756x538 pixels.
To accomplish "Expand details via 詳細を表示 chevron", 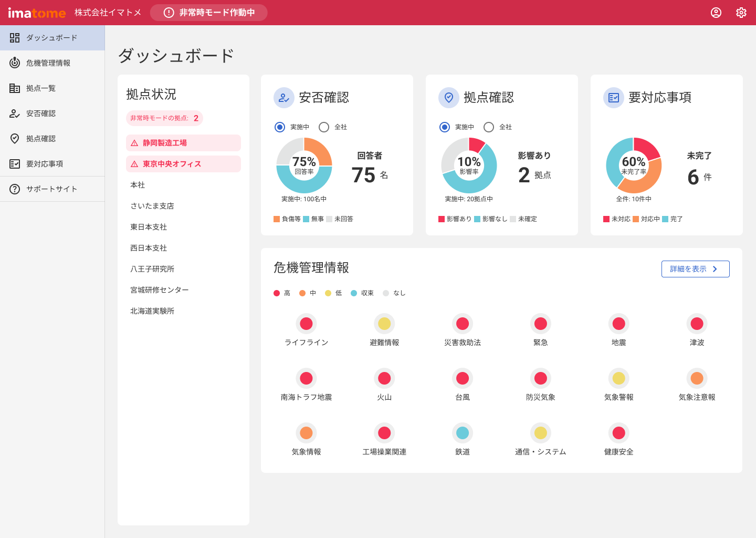I will (715, 269).
